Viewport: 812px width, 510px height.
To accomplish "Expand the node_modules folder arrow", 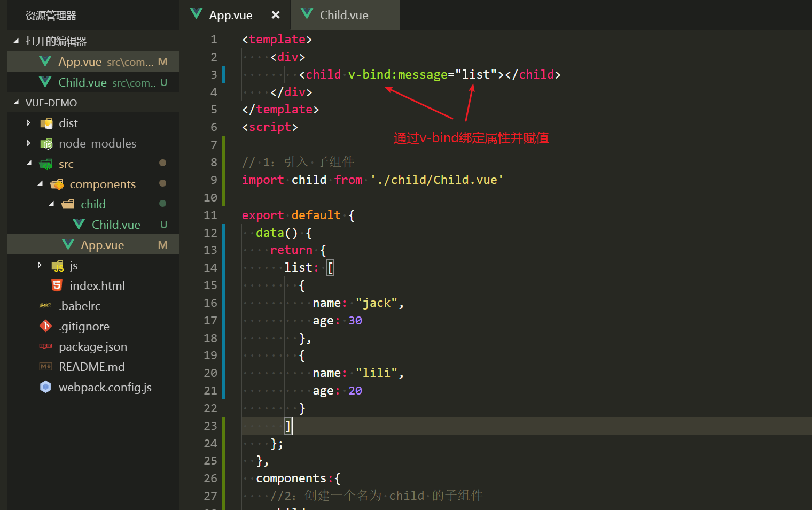I will point(28,143).
